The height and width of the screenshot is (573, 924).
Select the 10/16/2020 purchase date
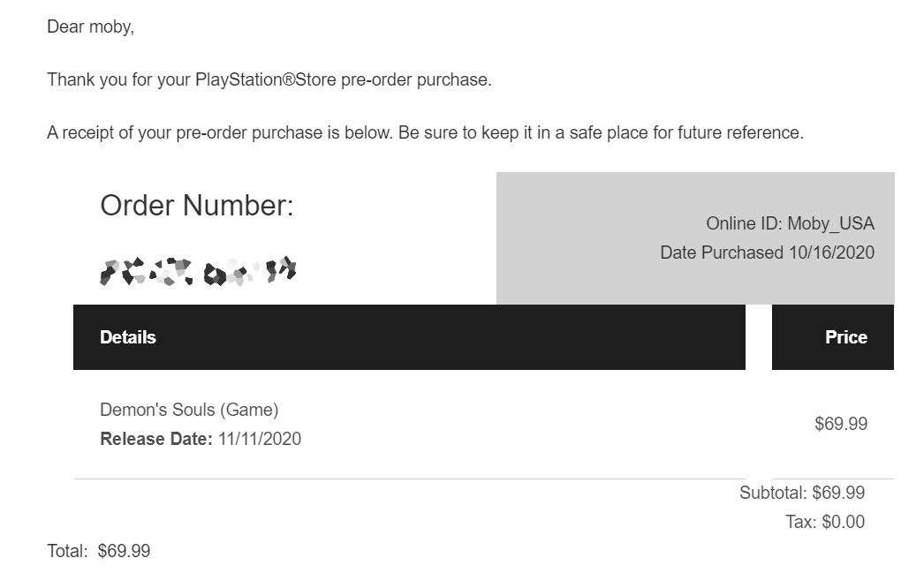pos(830,253)
